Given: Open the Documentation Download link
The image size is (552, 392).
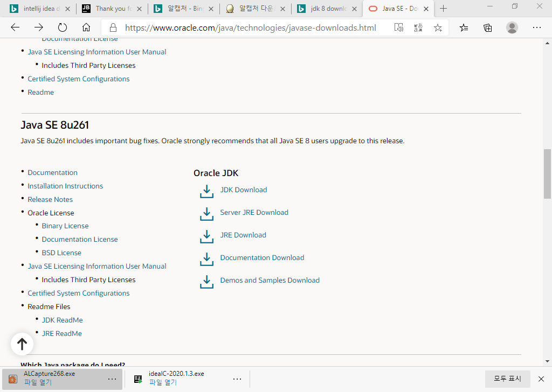Looking at the screenshot, I should 263,258.
